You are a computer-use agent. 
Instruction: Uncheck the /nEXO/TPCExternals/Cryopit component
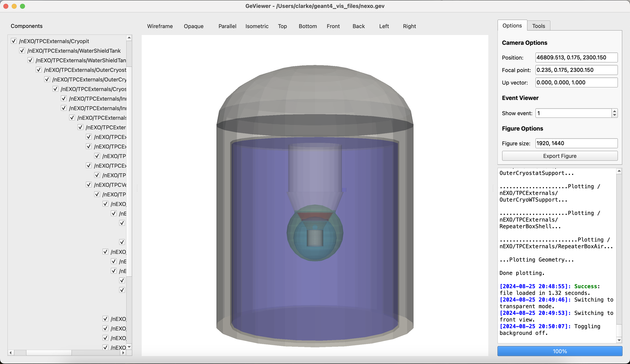14,41
